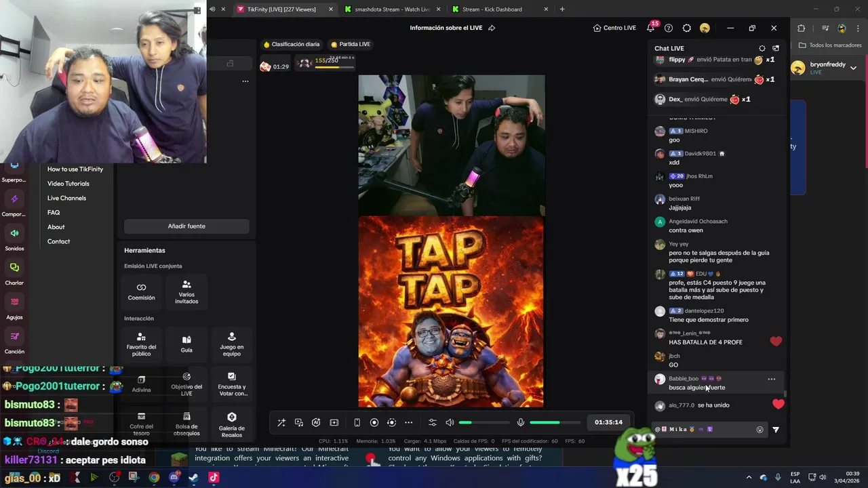
Task: Open Partida LIVE
Action: (350, 44)
